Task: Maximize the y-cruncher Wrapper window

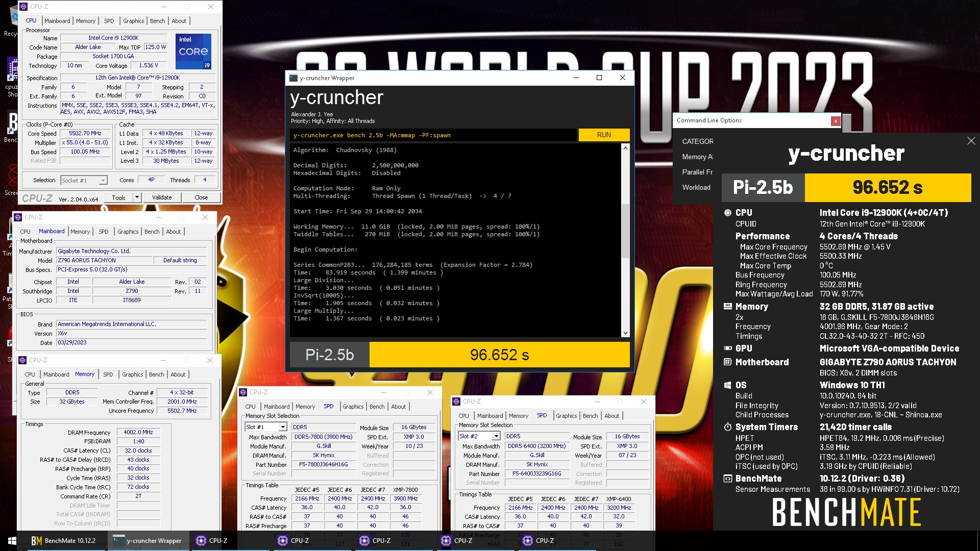Action: [599, 78]
